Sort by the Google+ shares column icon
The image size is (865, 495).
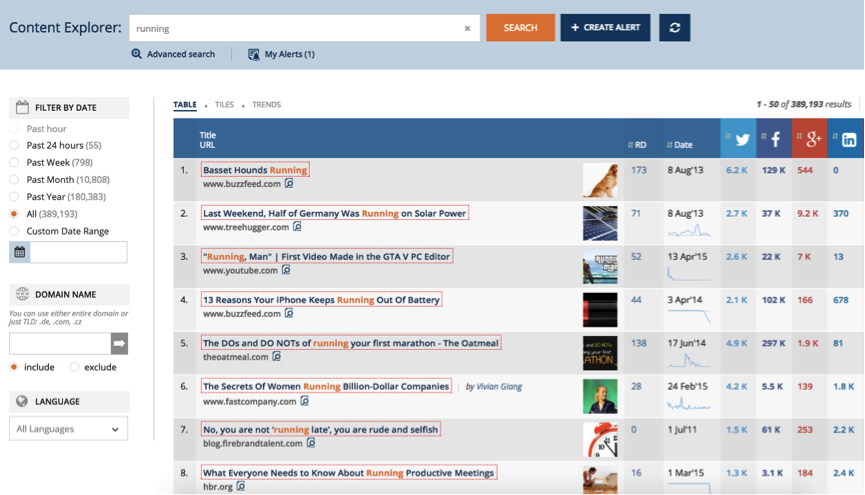[813, 140]
